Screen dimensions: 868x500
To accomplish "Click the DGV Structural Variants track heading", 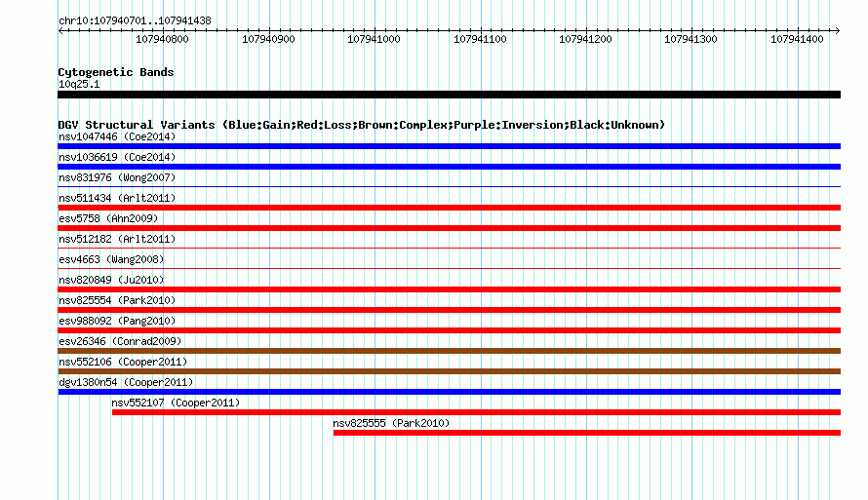I will pos(362,125).
